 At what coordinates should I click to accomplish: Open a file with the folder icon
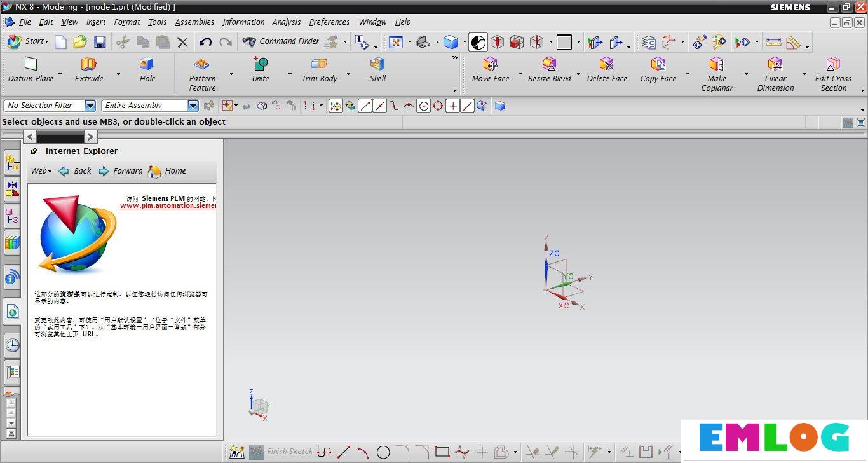click(79, 42)
